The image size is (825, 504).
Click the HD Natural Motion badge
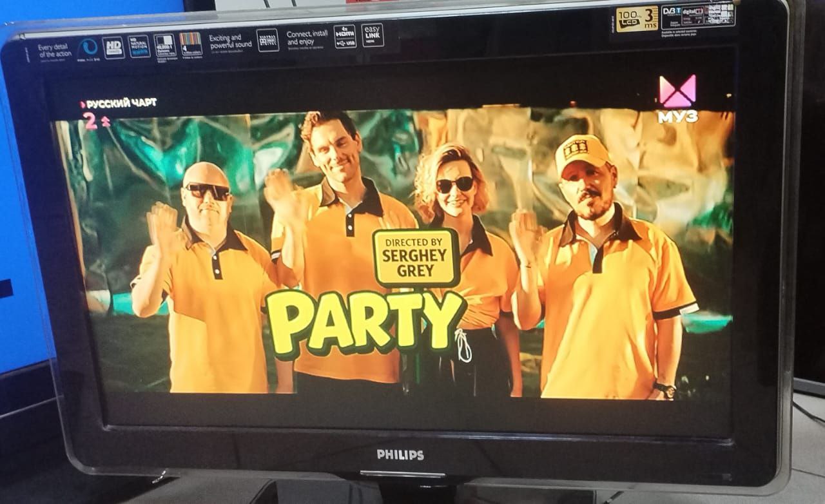point(139,46)
